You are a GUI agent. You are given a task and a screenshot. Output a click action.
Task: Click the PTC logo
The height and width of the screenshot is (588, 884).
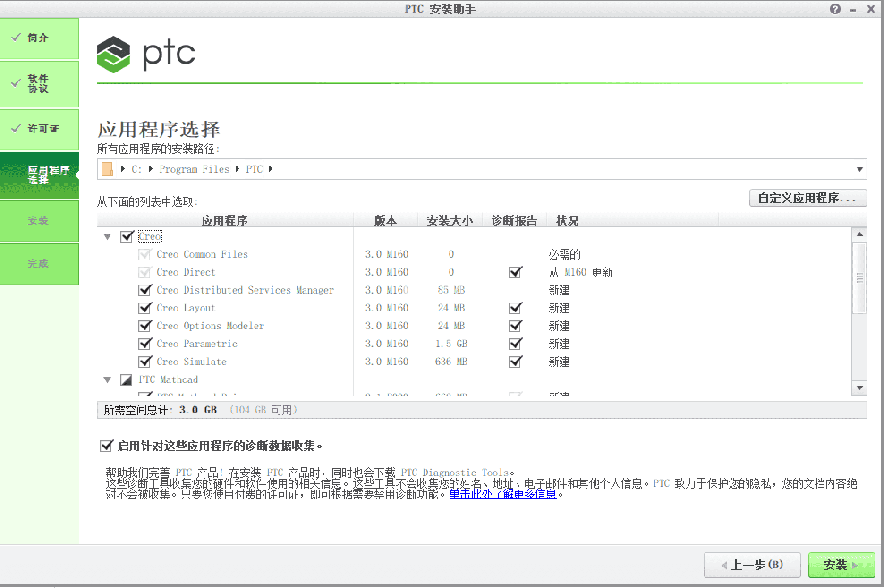tap(145, 53)
